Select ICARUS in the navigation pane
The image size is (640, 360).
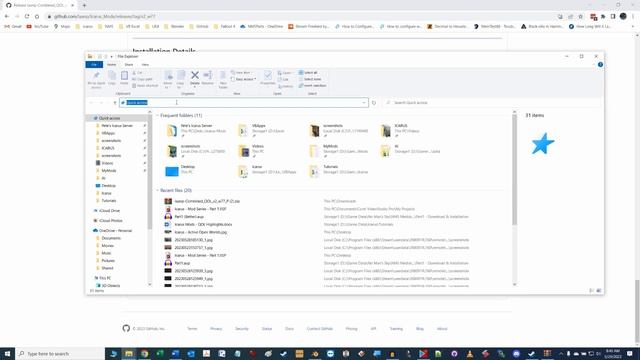coord(108,148)
